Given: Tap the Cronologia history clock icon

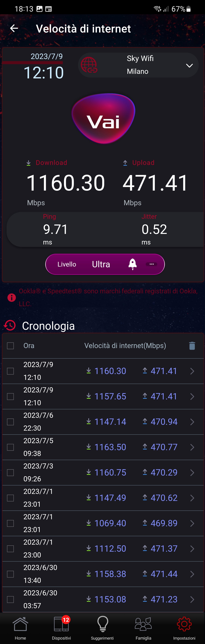Looking at the screenshot, I should 10,326.
